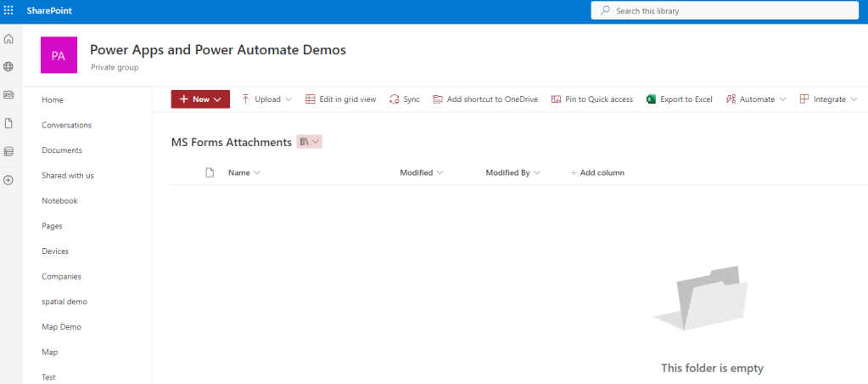Expand the New button dropdown
The image size is (868, 384).
[x=200, y=99]
